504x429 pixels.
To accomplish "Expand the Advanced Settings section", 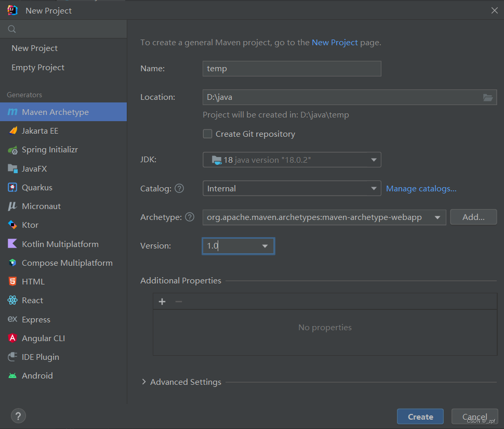I will (x=144, y=382).
